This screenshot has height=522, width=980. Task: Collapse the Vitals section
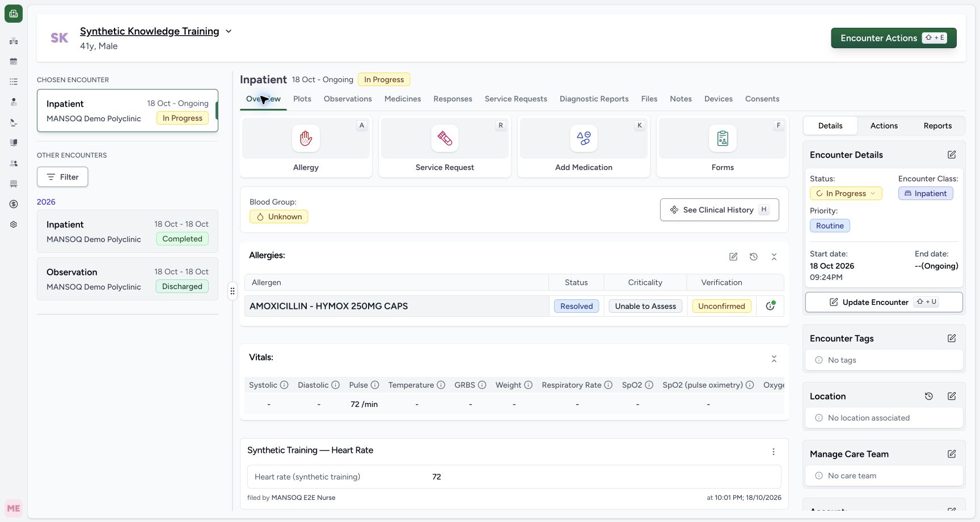[774, 359]
